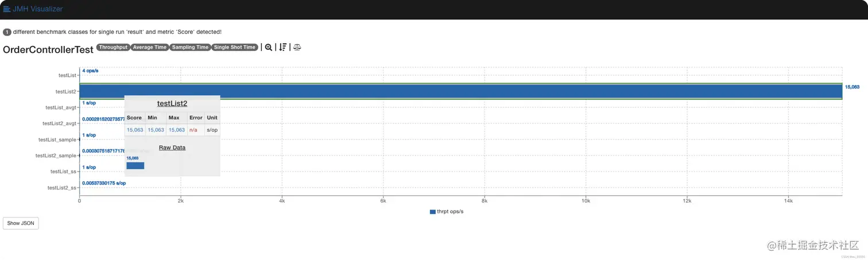Image resolution: width=868 pixels, height=260 pixels.
Task: Select the Throughput mode badge
Action: pos(113,48)
